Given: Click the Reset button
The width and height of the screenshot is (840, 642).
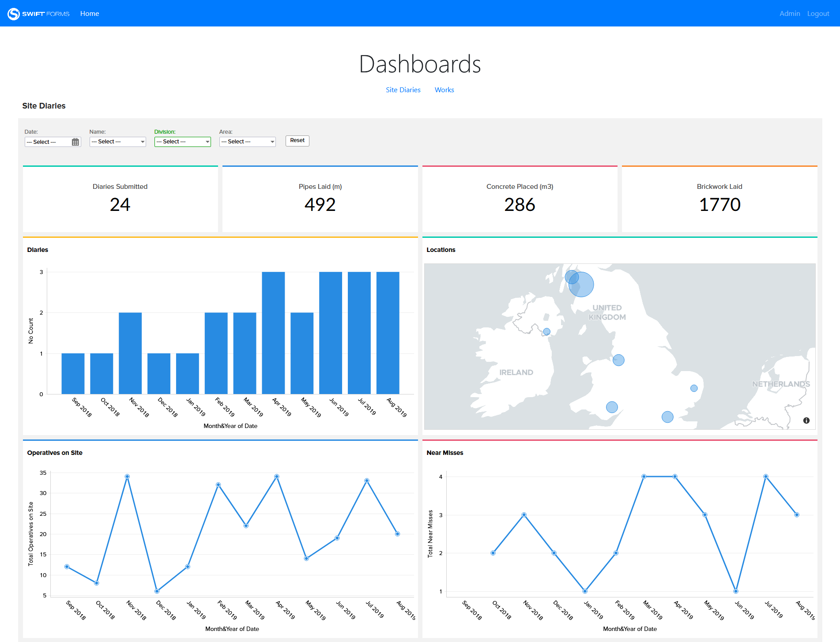Looking at the screenshot, I should point(297,140).
